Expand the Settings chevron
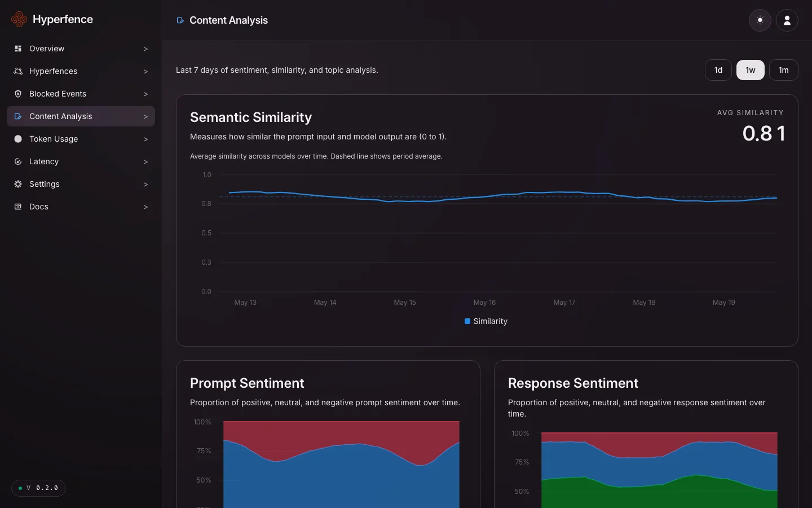 click(x=145, y=184)
